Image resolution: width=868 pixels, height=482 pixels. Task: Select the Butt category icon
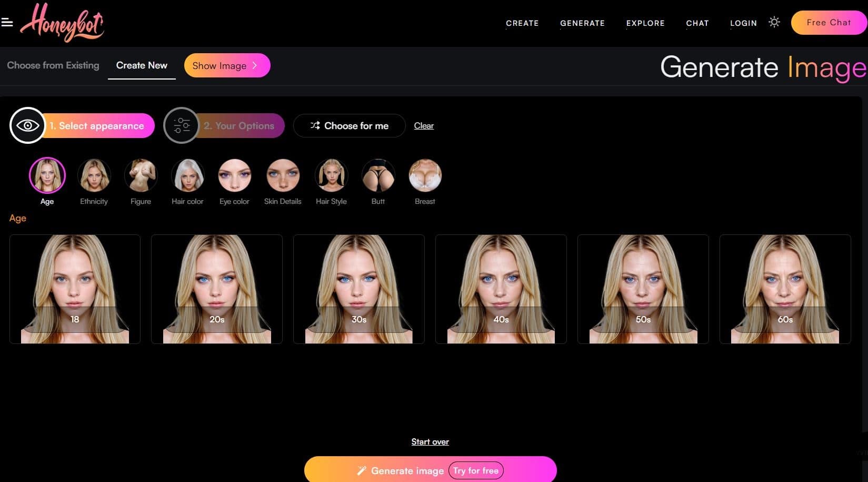click(x=378, y=175)
